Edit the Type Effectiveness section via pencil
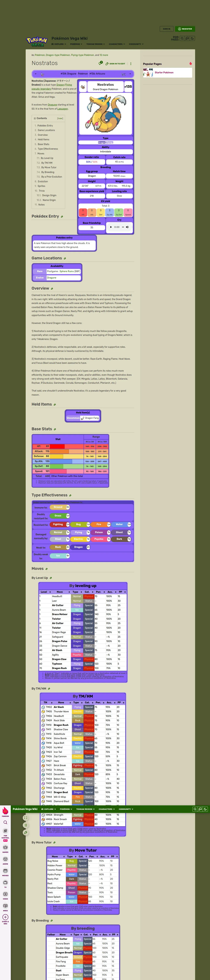This screenshot has height=980, width=210. coord(70,495)
